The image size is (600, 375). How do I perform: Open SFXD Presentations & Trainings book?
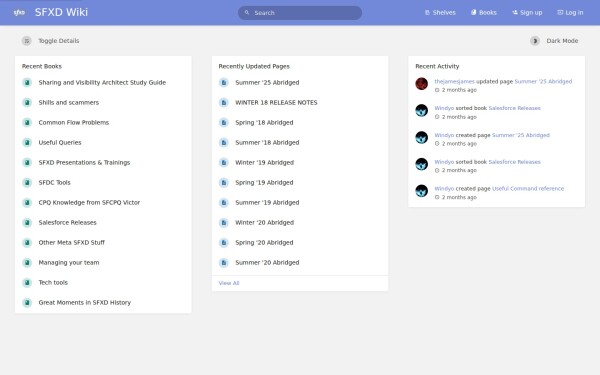pos(84,163)
